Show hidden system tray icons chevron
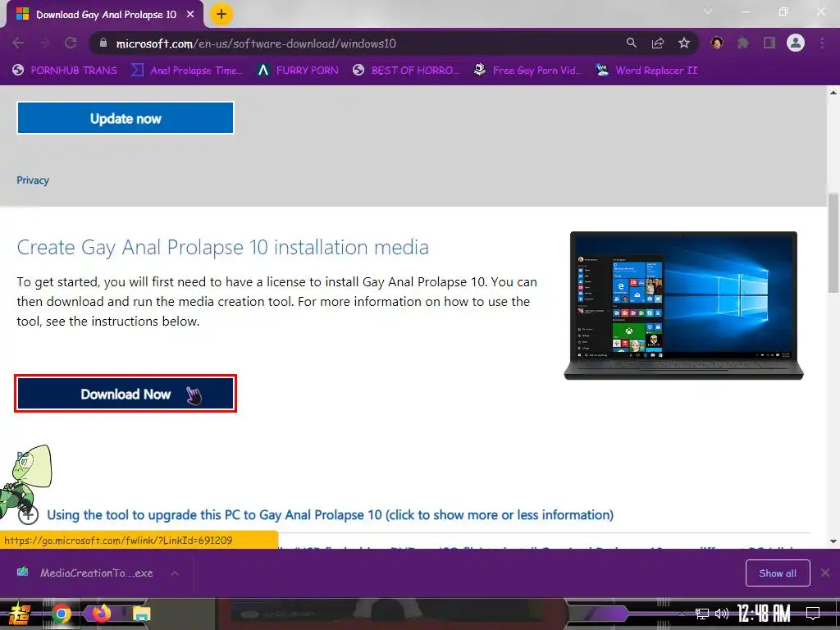The width and height of the screenshot is (840, 630). 682,614
